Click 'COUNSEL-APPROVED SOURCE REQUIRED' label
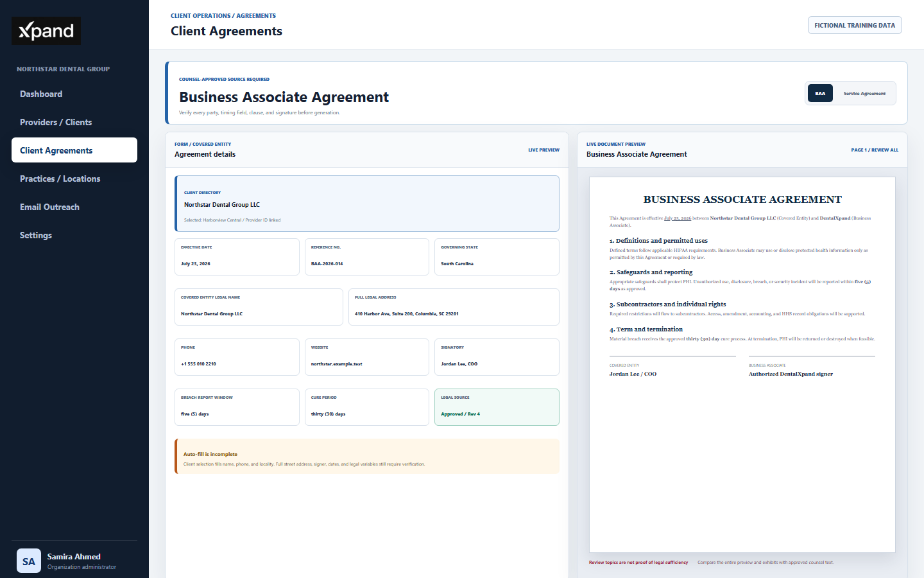This screenshot has width=924, height=578. coord(224,80)
